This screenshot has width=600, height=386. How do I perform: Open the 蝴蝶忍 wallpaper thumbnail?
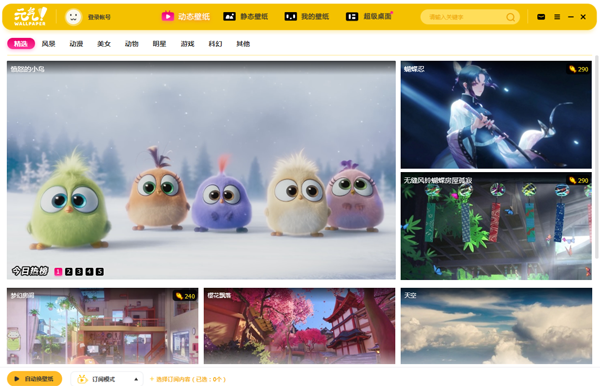[496, 115]
